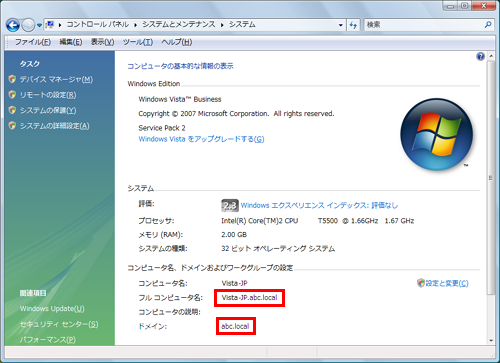Click inside the 検索 search field
Screen dimensions: 500x363
pos(423,25)
